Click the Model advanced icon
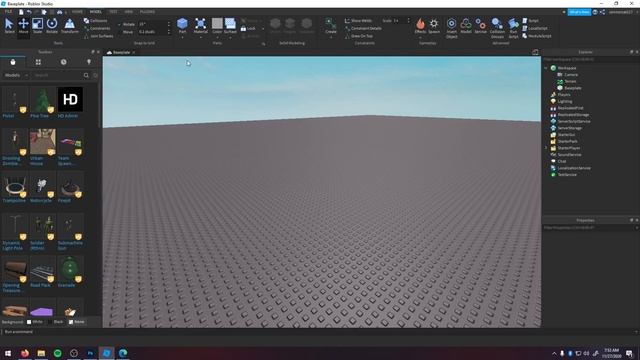This screenshot has height=360, width=640. pos(466,25)
